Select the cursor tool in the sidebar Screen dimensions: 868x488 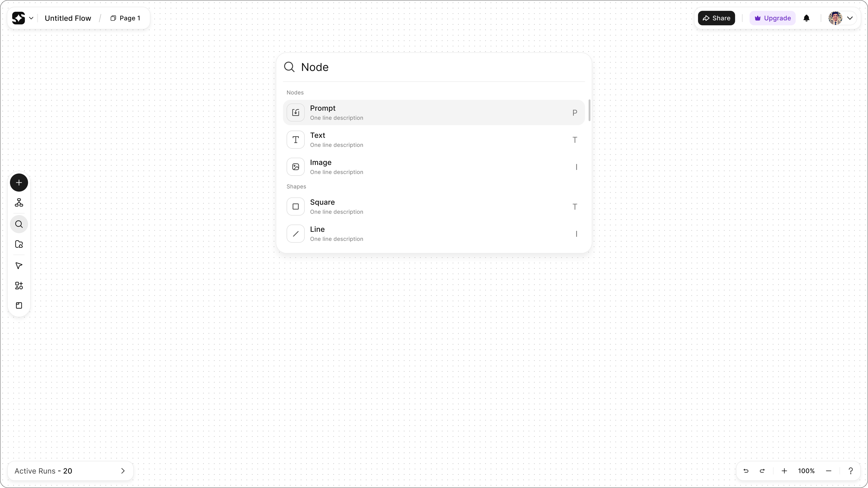(x=19, y=265)
